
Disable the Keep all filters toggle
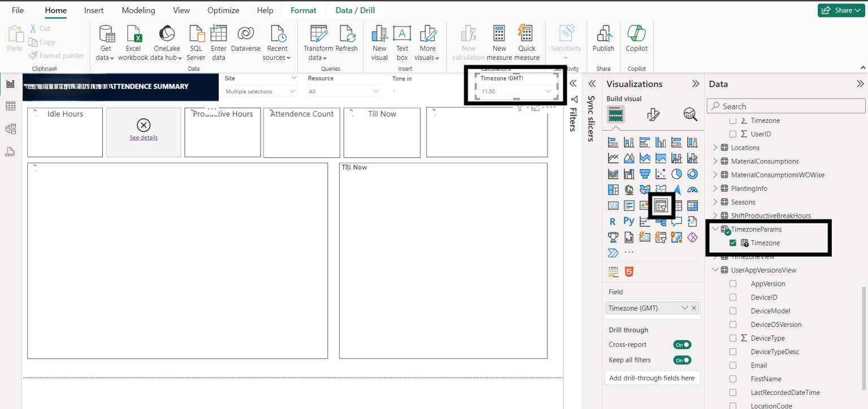682,360
